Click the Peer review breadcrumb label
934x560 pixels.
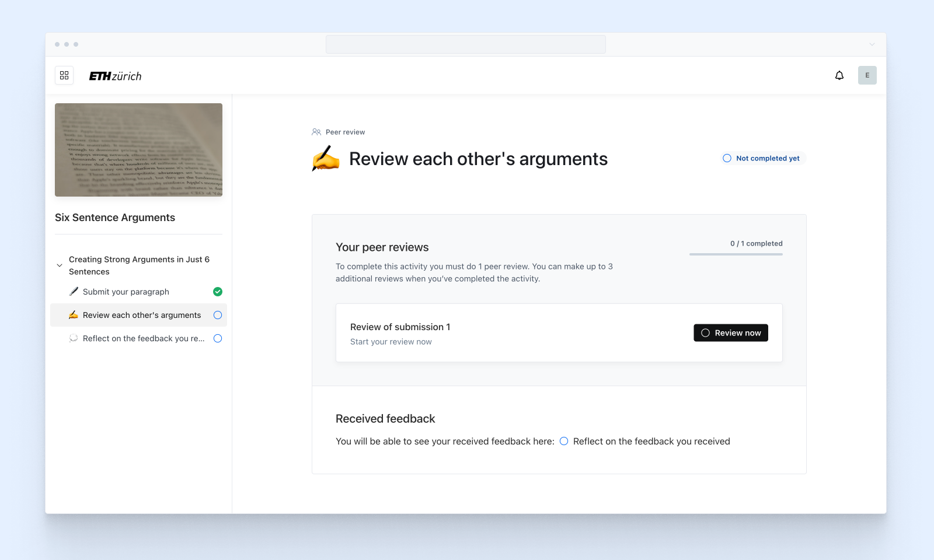click(346, 132)
